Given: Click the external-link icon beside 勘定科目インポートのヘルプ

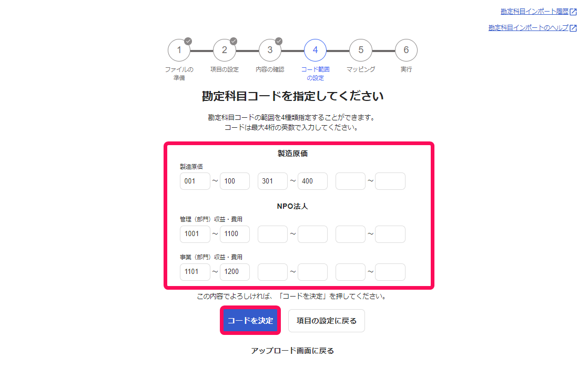Looking at the screenshot, I should (573, 28).
